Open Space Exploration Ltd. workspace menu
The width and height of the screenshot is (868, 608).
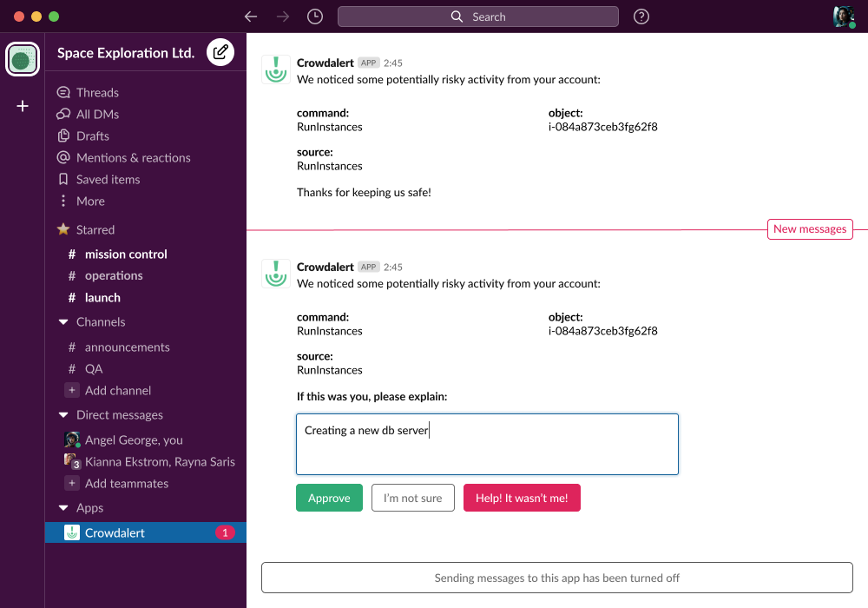click(x=126, y=53)
